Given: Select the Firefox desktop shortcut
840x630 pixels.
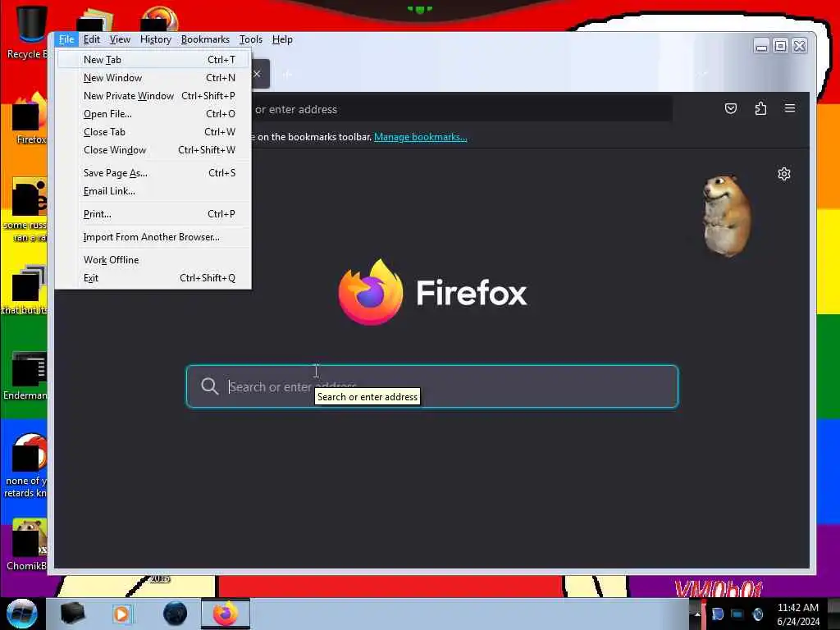Looking at the screenshot, I should [x=30, y=119].
